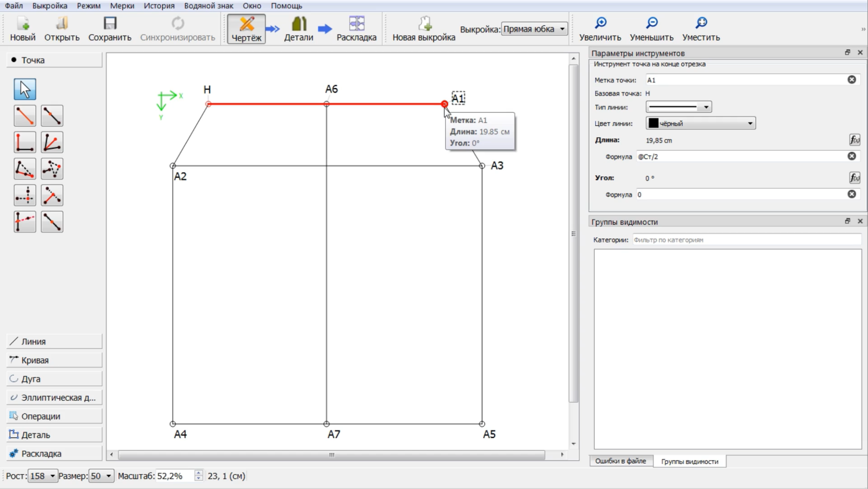Open the Details mode icon
The height and width of the screenshot is (489, 868).
(299, 29)
